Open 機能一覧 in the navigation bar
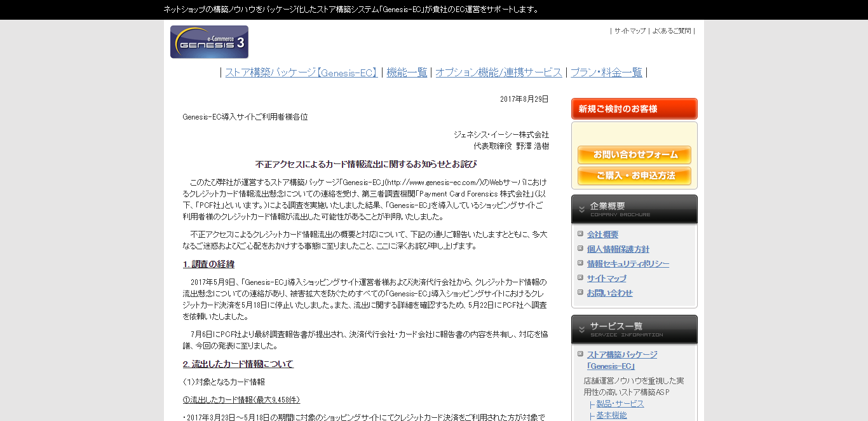 (407, 72)
